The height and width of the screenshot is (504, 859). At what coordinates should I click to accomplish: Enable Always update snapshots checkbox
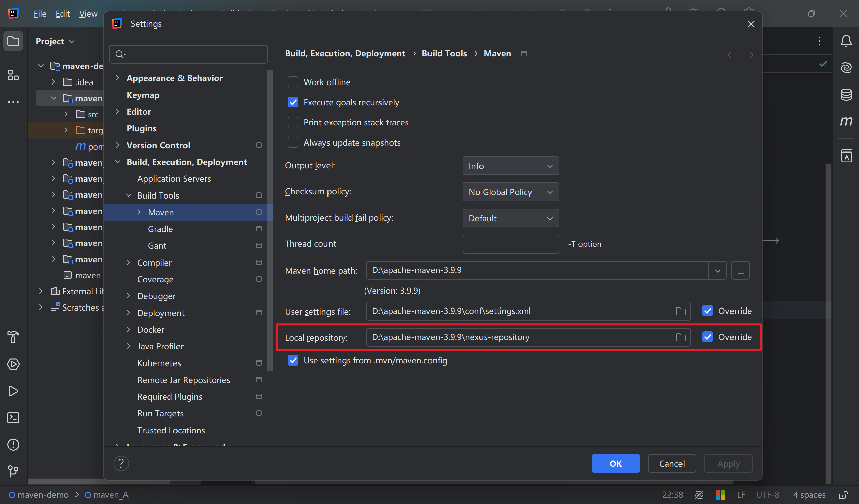coord(293,142)
